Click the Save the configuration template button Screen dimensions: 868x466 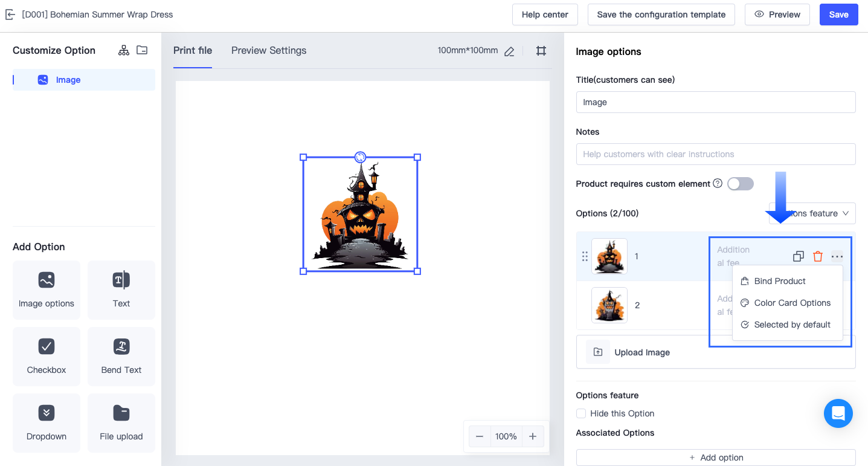pos(661,15)
